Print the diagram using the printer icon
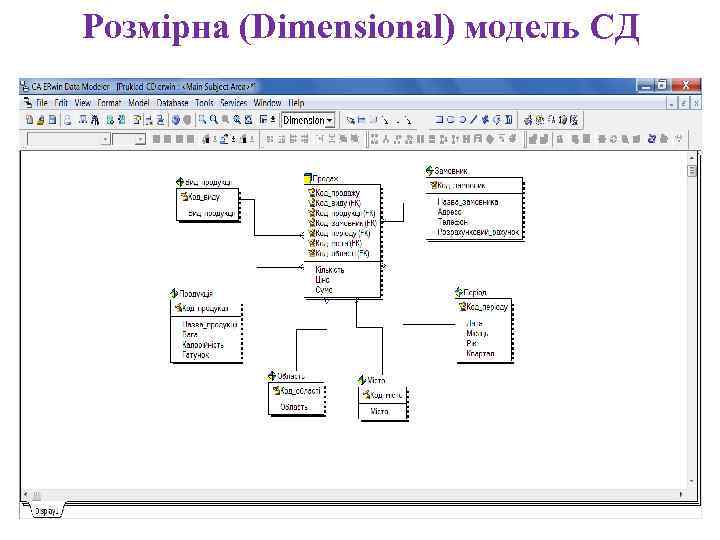This screenshot has height=540, width=720. point(68,120)
